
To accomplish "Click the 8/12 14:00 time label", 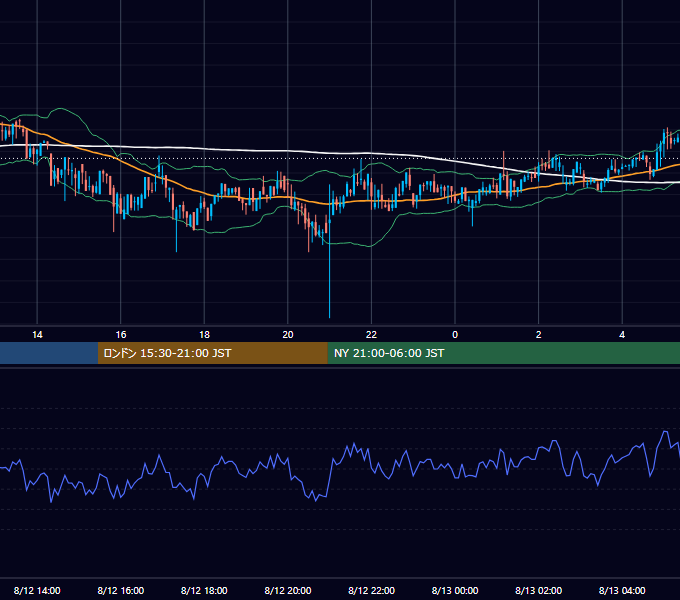I will [37, 590].
